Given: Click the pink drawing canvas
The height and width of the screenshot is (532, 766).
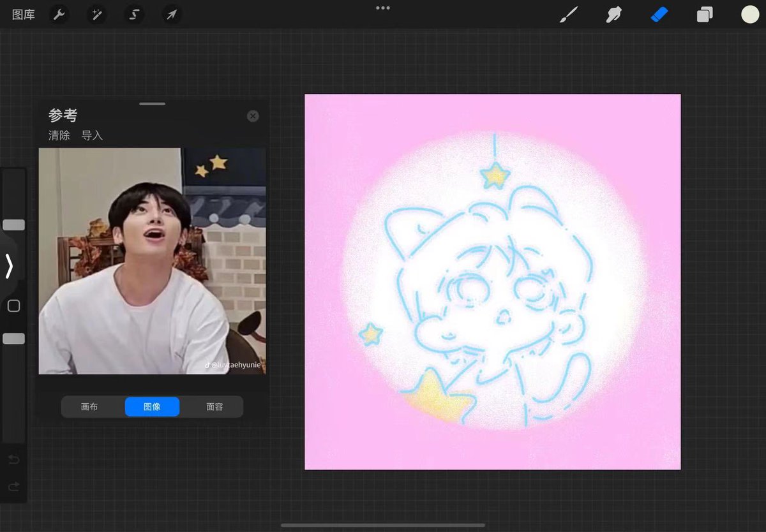Looking at the screenshot, I should [493, 282].
